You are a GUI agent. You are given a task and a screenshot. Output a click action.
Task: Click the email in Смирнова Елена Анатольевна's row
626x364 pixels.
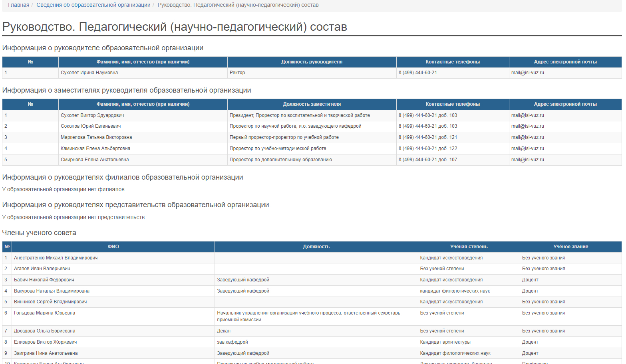527,160
